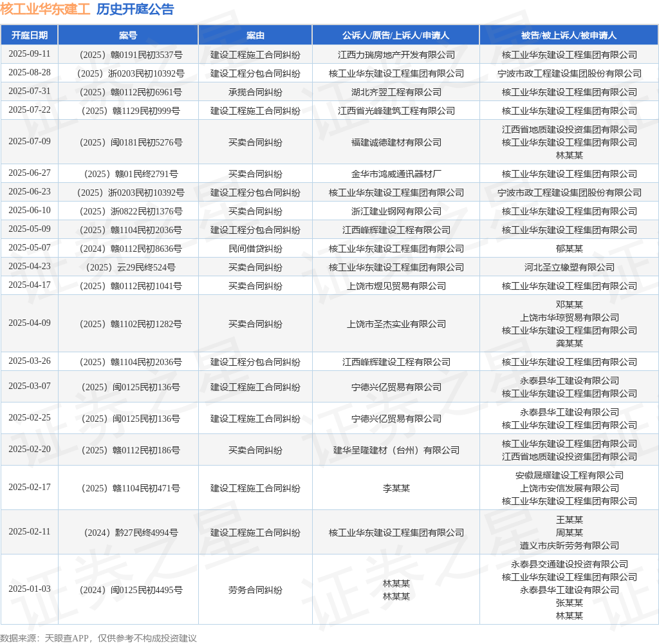Click plaintiff 江西力瑞房地产开发有限公司
Viewport: 659px width, 644px height.
pos(396,55)
